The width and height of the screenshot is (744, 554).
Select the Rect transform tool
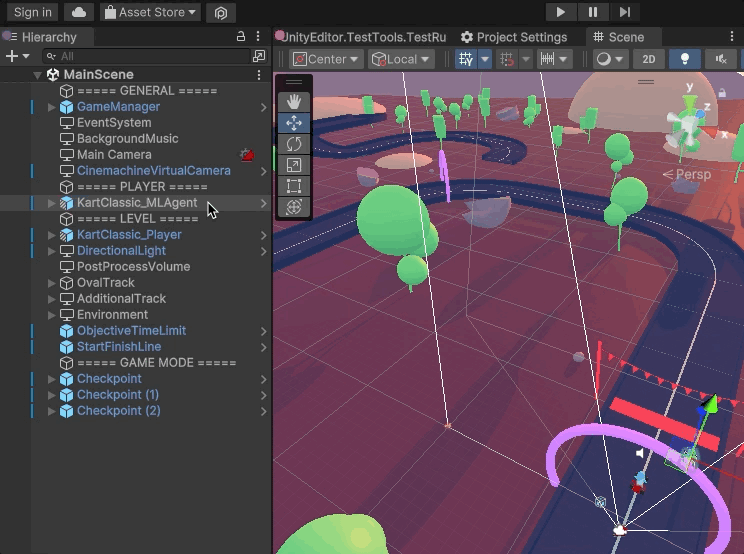294,186
